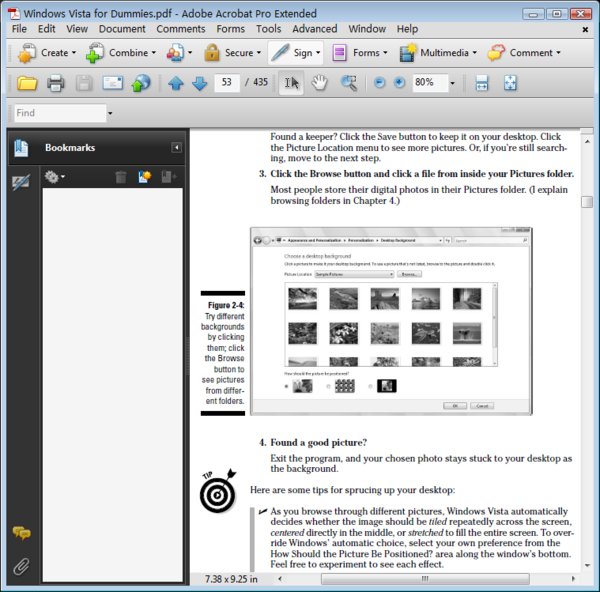Click the page number field showing 53
600x592 pixels.
[227, 82]
